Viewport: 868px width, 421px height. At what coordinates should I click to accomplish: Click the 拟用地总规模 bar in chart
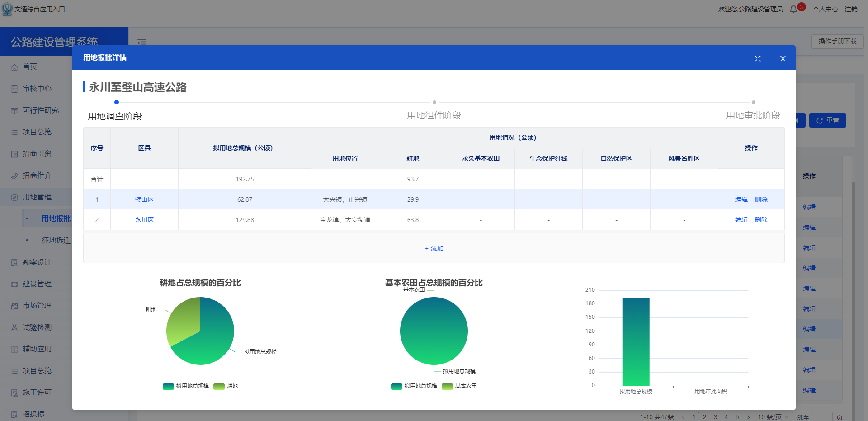point(636,342)
